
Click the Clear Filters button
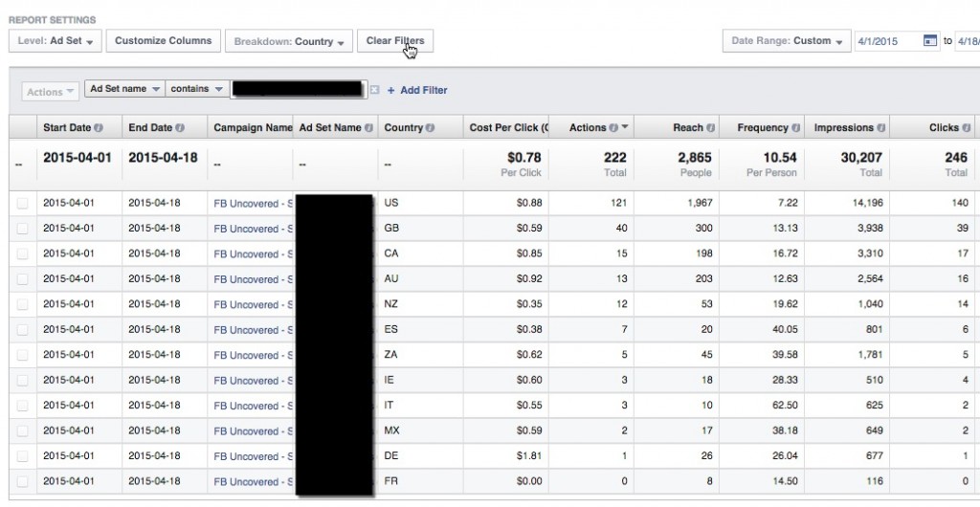[395, 40]
